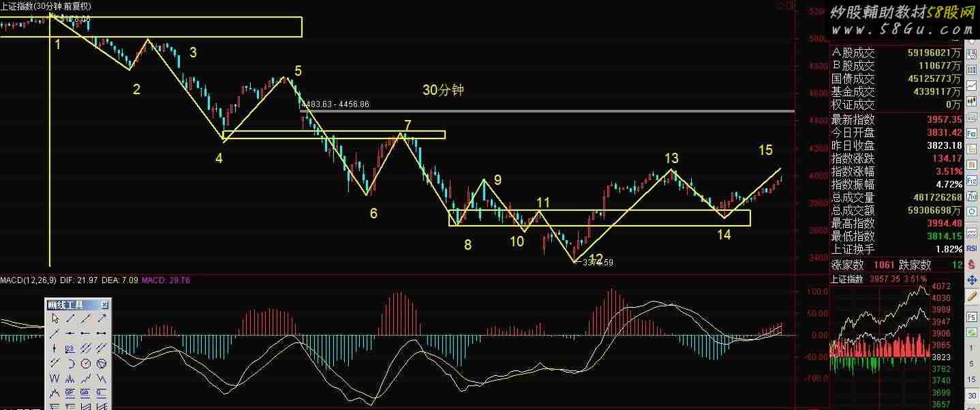
Task: Open the RSI indicator from sidebar
Action: (x=970, y=248)
